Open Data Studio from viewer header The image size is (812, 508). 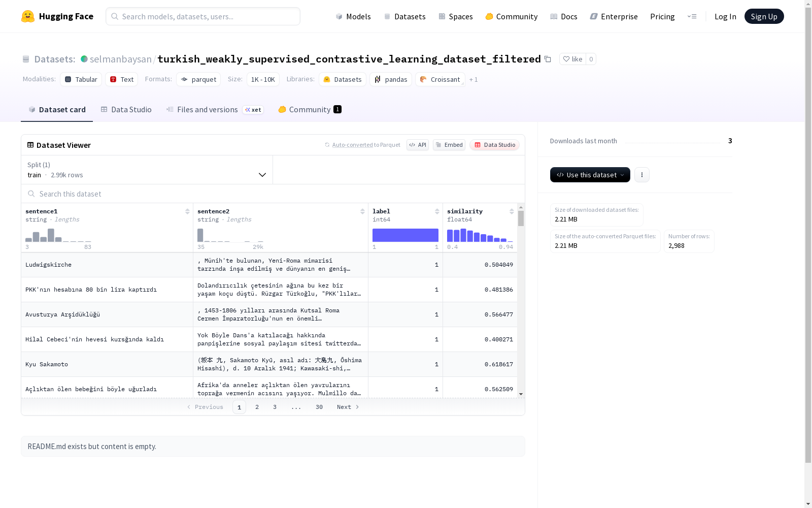494,145
